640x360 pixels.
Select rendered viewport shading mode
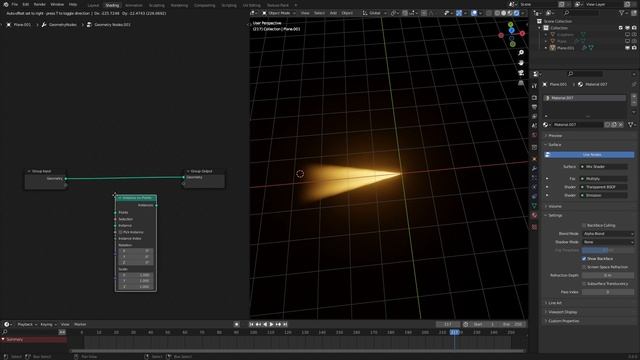(516, 13)
